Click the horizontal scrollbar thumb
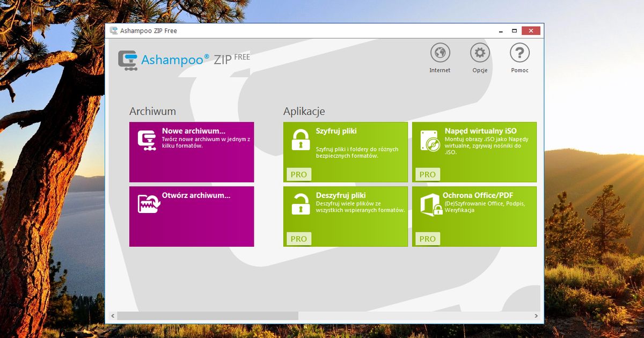This screenshot has width=644, height=338. coord(208,316)
